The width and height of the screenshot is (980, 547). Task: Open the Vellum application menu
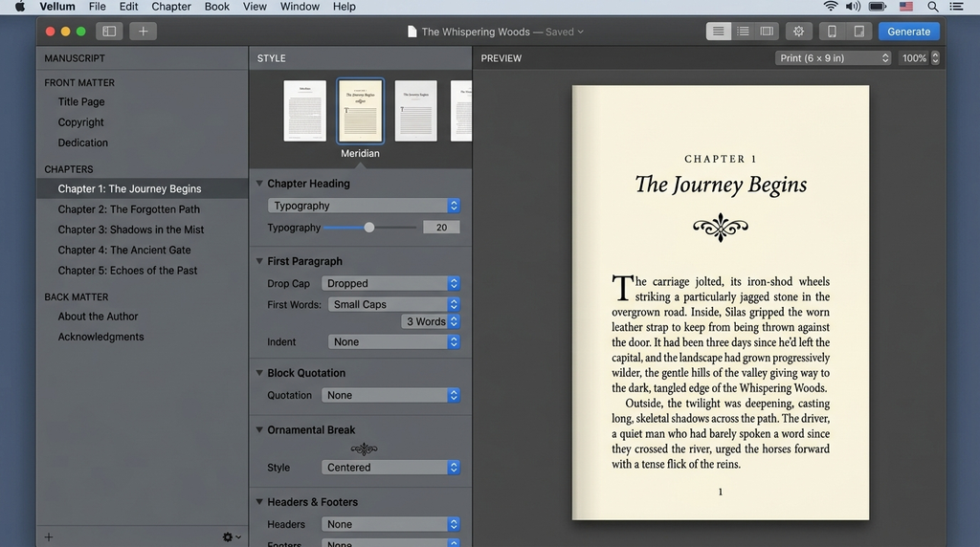coord(57,7)
